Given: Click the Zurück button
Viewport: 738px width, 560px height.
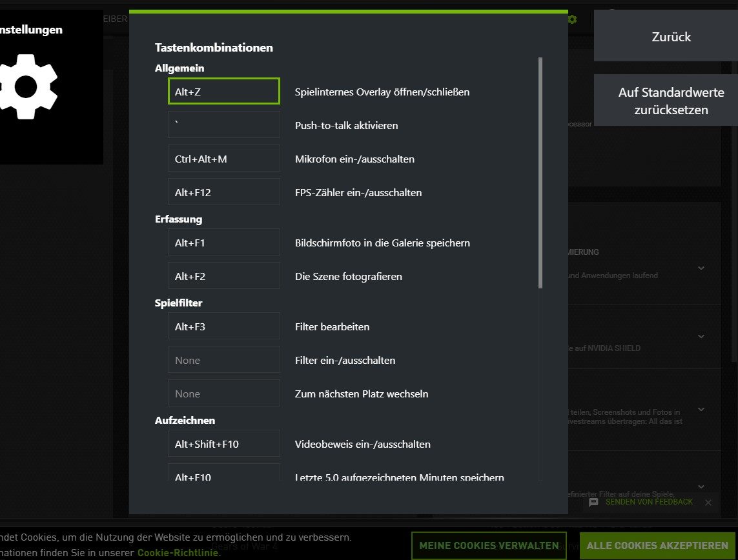Looking at the screenshot, I should [x=666, y=35].
